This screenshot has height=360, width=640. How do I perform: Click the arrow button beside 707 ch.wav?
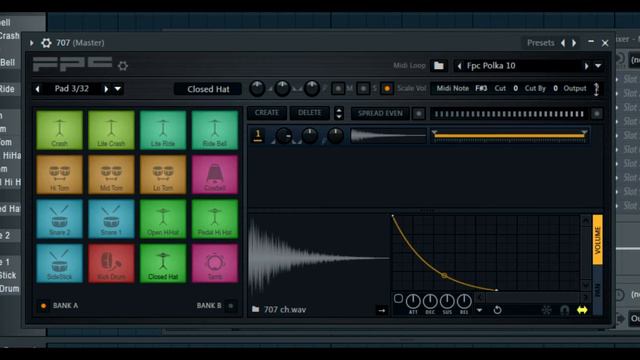click(x=382, y=311)
